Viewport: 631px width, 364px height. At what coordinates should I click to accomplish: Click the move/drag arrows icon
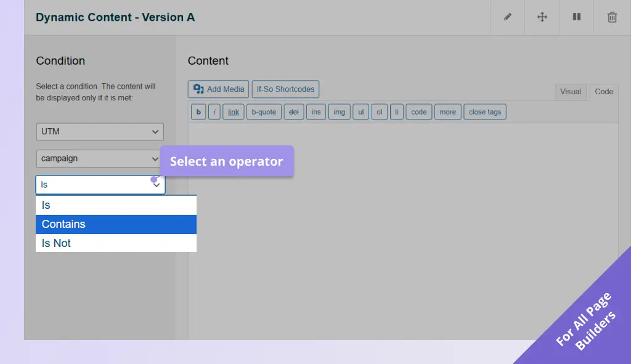tap(542, 17)
